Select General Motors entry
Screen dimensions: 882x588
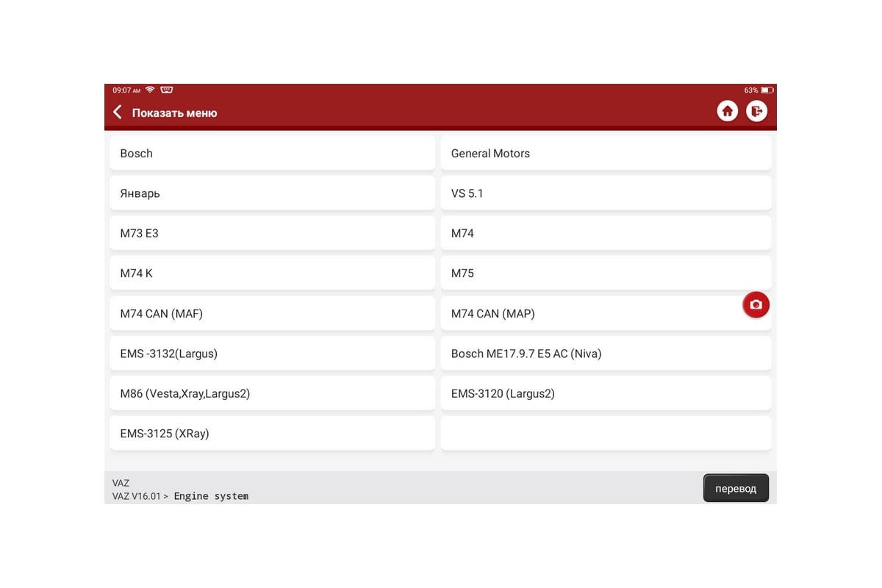coord(606,154)
